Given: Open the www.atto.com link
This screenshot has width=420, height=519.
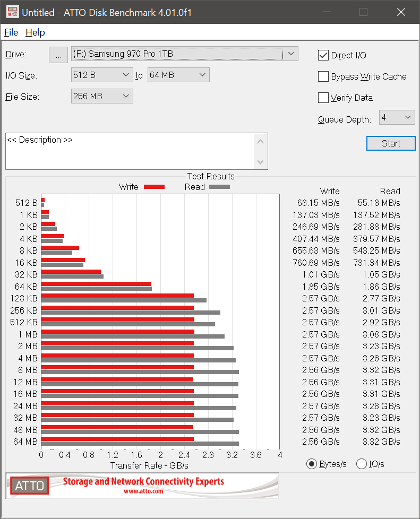Looking at the screenshot, I should [x=143, y=491].
